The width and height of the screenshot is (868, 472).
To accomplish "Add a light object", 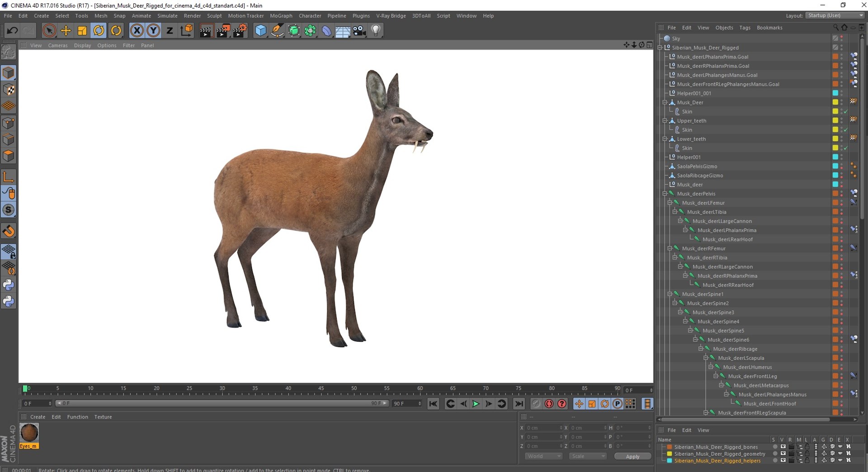I will click(x=376, y=31).
